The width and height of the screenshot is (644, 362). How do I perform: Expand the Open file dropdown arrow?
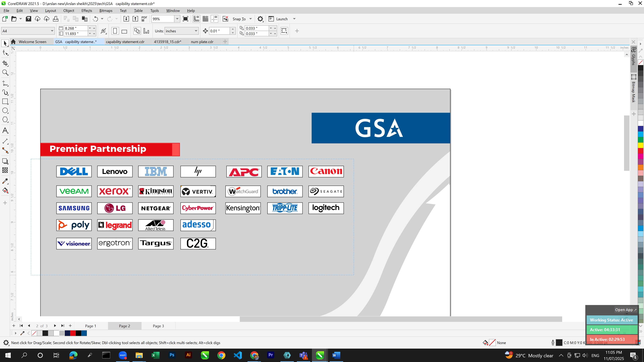(20, 19)
